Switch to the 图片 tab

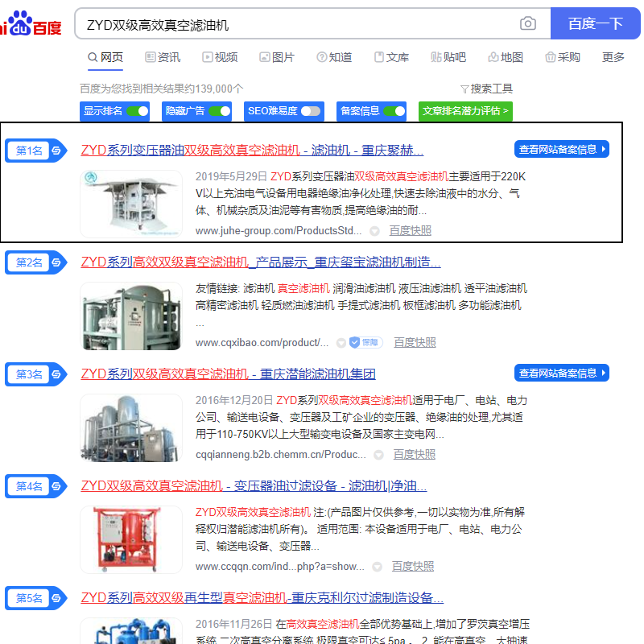(x=277, y=57)
